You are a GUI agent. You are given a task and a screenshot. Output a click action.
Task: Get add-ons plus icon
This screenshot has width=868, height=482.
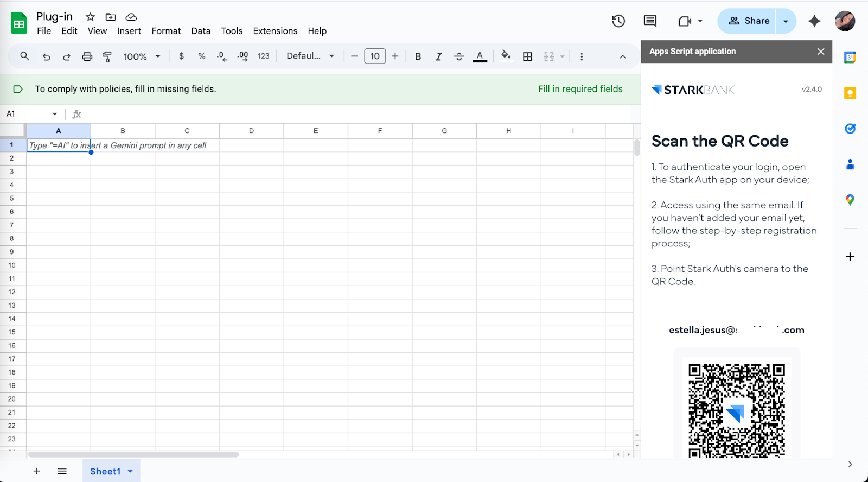click(x=850, y=257)
